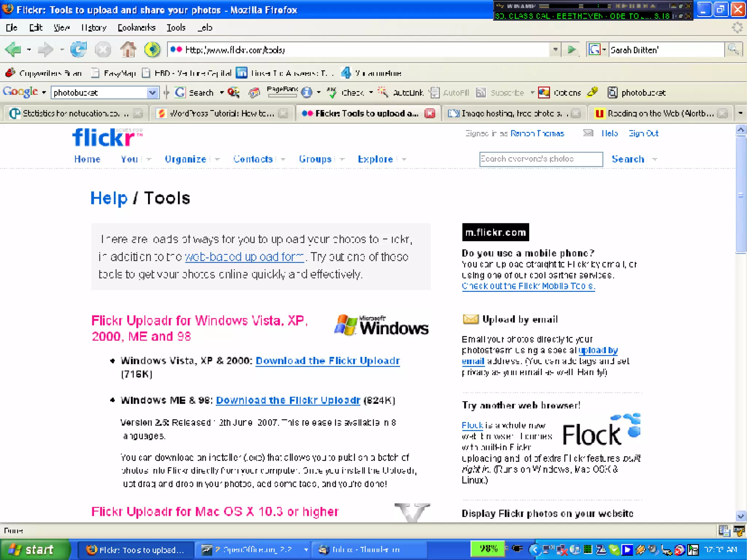Expand the Google toolbar search box dropdown
The height and width of the screenshot is (560, 747).
152,93
